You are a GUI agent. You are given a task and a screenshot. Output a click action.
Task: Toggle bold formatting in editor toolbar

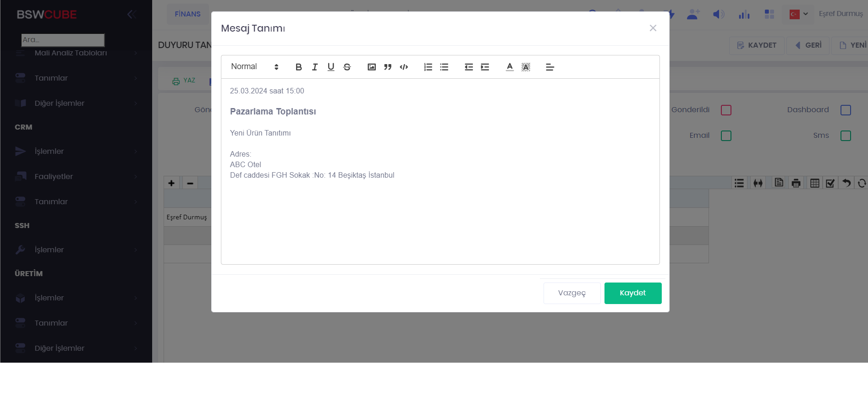(x=298, y=67)
